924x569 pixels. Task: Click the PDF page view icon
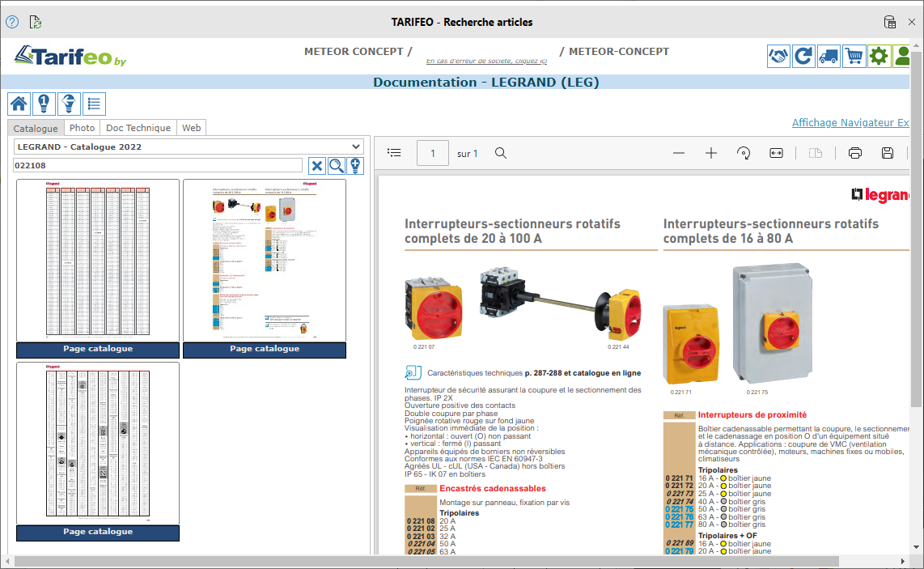816,153
